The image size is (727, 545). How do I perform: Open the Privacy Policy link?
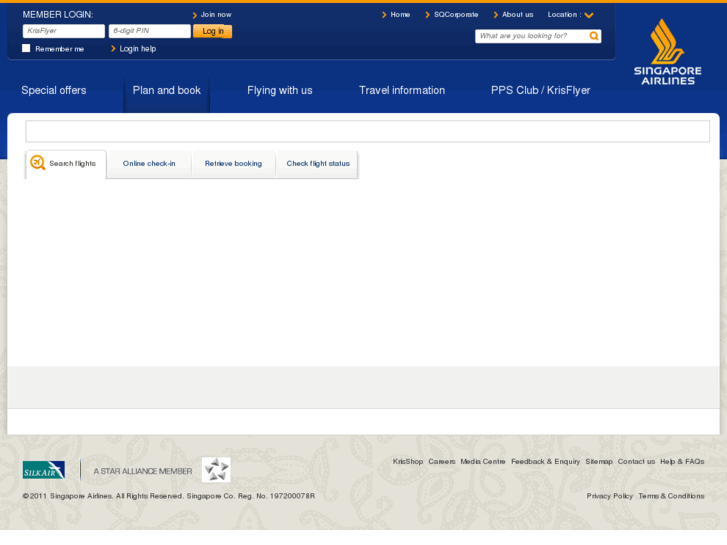(610, 496)
